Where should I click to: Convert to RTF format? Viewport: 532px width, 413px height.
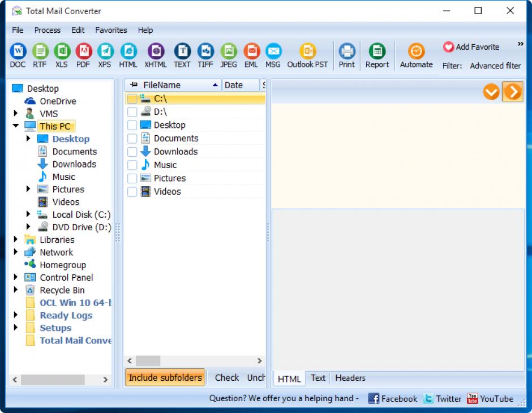pos(40,55)
